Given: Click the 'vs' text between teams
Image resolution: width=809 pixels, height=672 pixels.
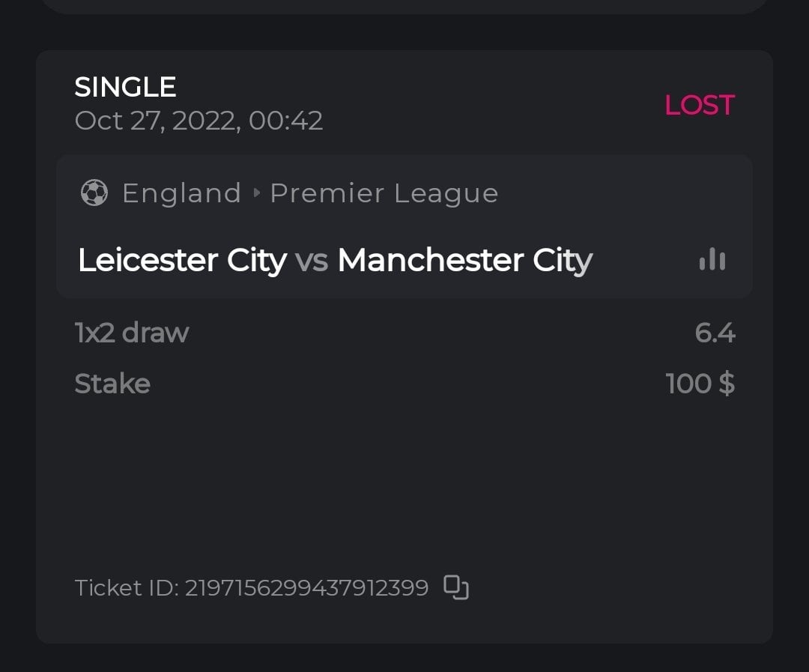Looking at the screenshot, I should click(312, 260).
